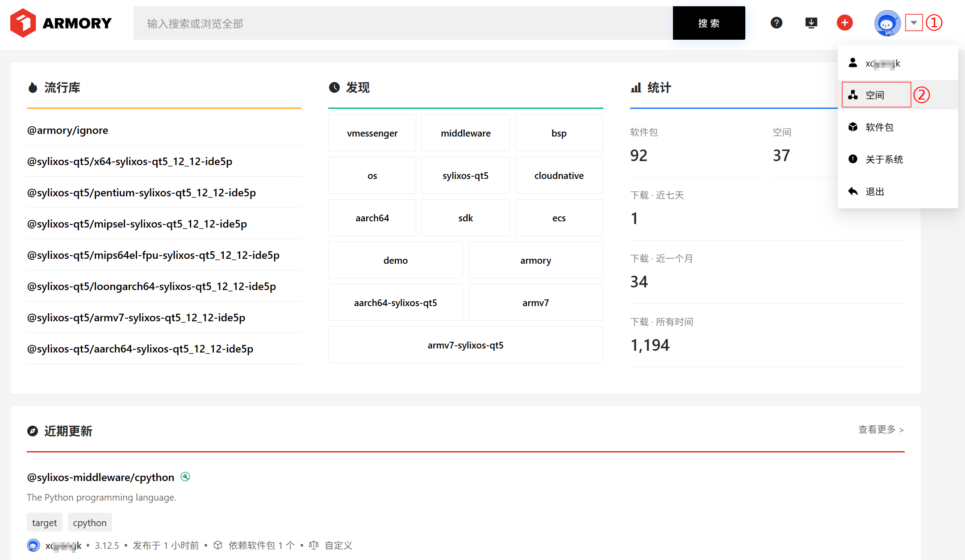Select 软件包 from the user menu
The height and width of the screenshot is (560, 965).
(879, 127)
